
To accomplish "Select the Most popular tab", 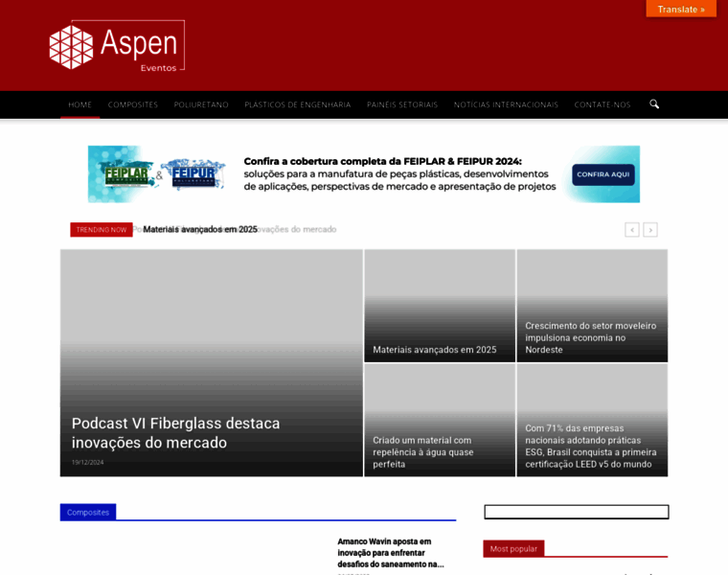I will [513, 548].
